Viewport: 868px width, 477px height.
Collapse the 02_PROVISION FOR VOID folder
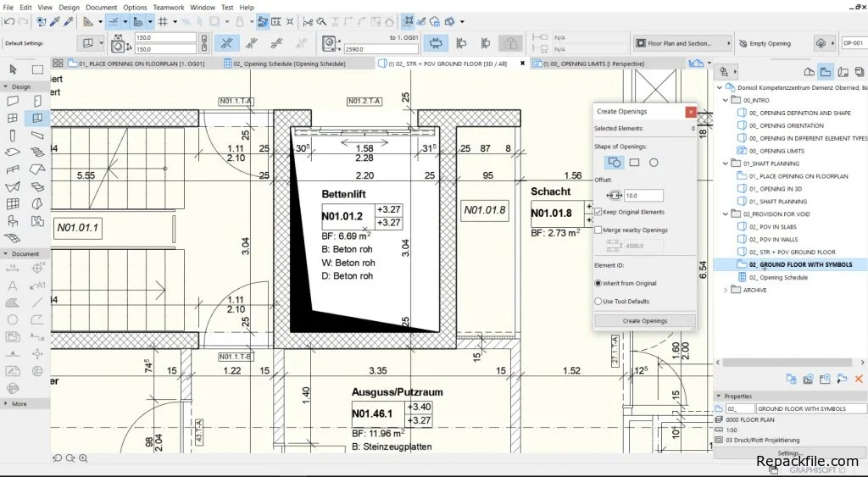click(726, 214)
